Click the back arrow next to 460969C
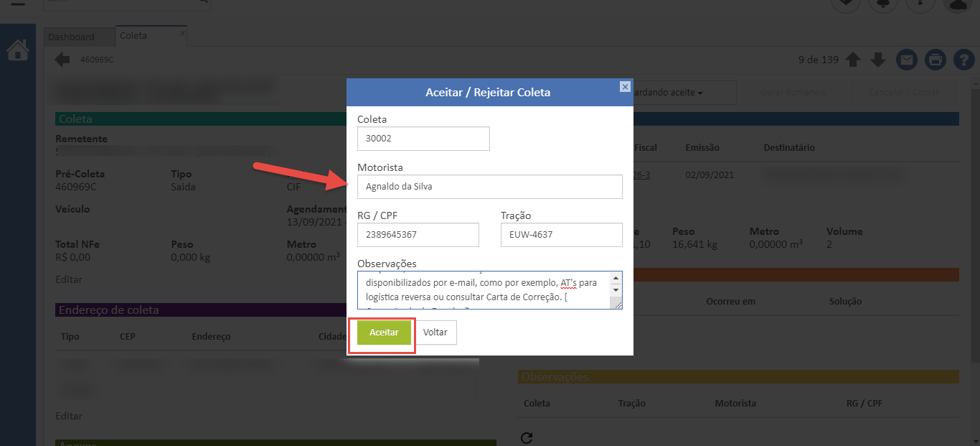This screenshot has height=446, width=980. tap(62, 60)
